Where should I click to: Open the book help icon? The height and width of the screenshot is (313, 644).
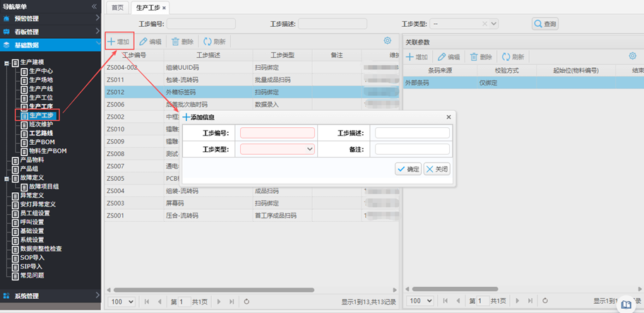click(x=626, y=305)
